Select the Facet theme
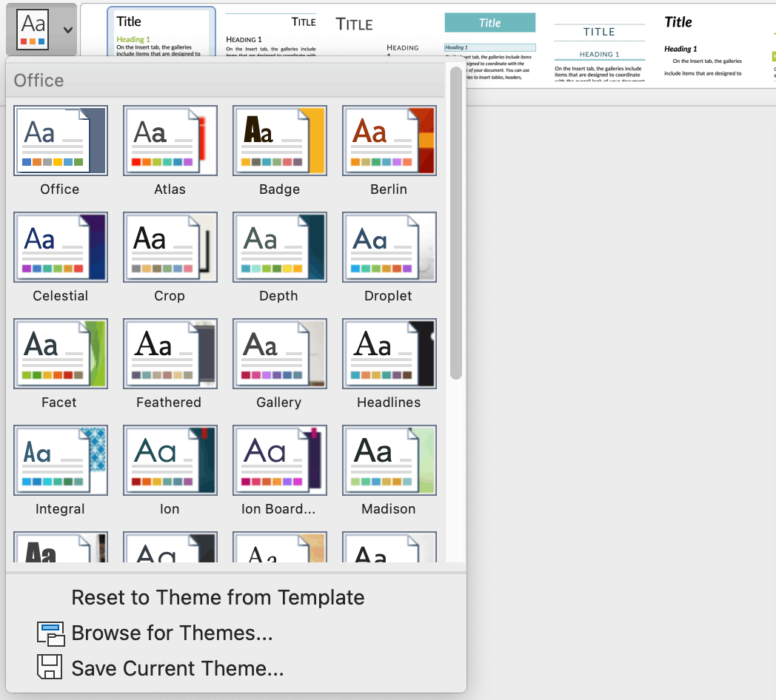This screenshot has width=776, height=700. [x=61, y=354]
